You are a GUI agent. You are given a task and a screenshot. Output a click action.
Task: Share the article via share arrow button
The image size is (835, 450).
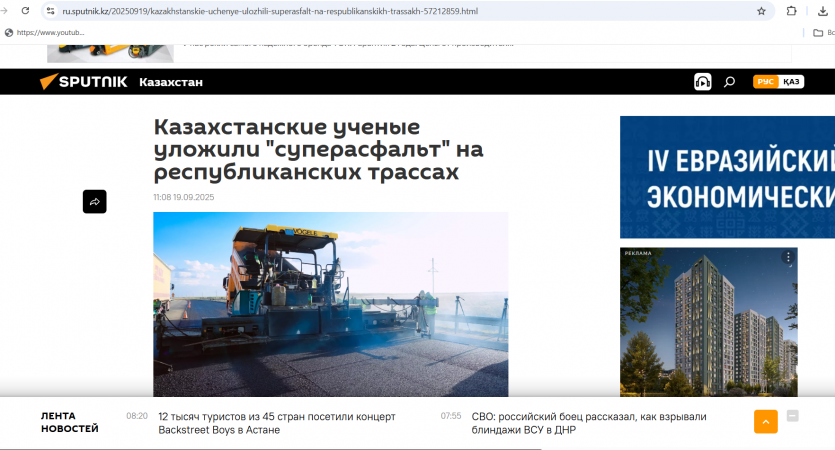coord(94,201)
